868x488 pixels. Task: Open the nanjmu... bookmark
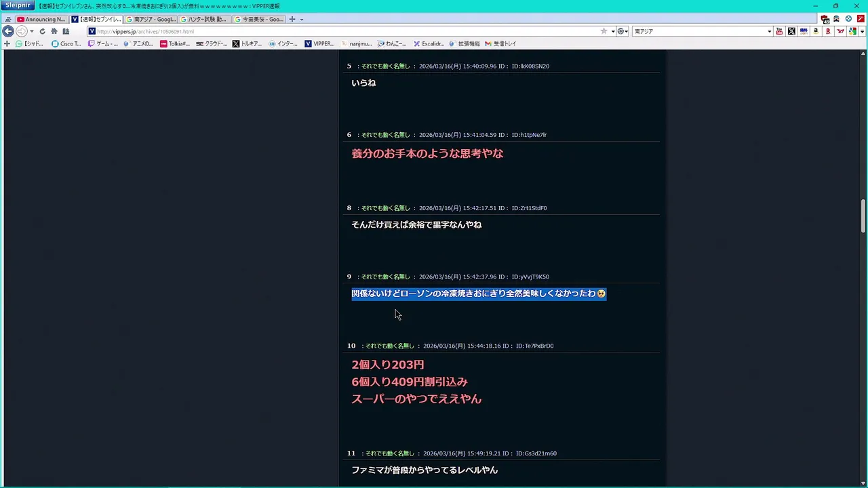pos(356,43)
